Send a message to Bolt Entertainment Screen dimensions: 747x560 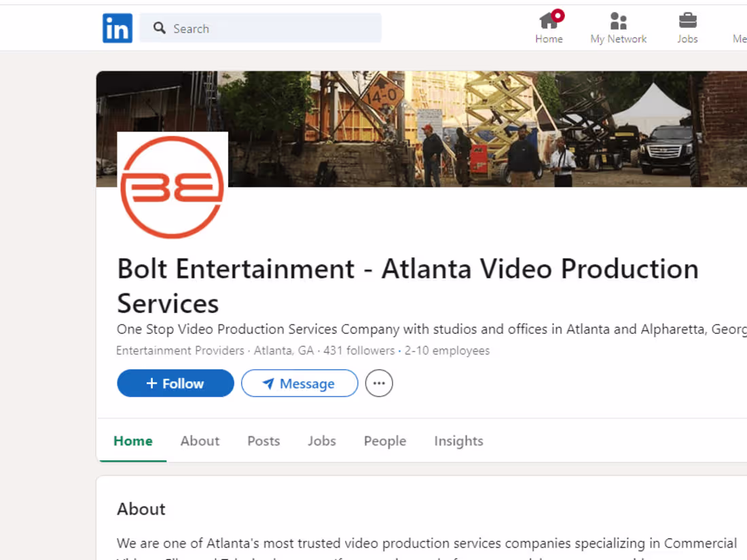coord(299,383)
